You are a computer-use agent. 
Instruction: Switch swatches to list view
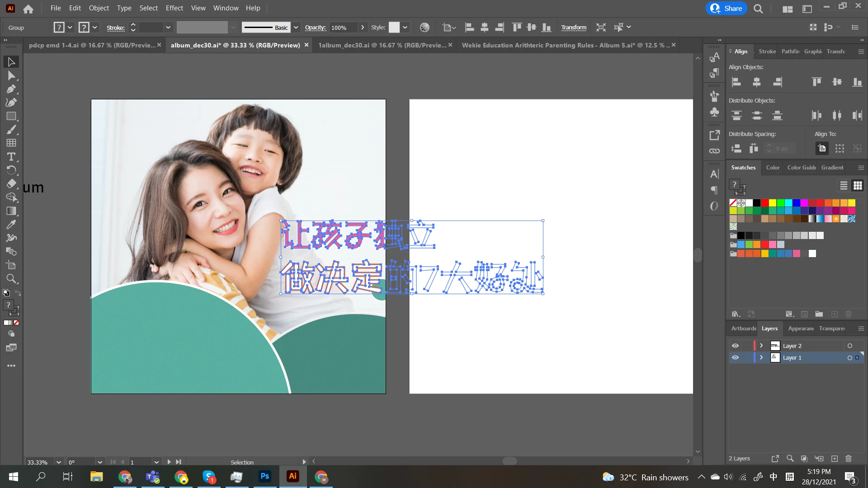[844, 186]
